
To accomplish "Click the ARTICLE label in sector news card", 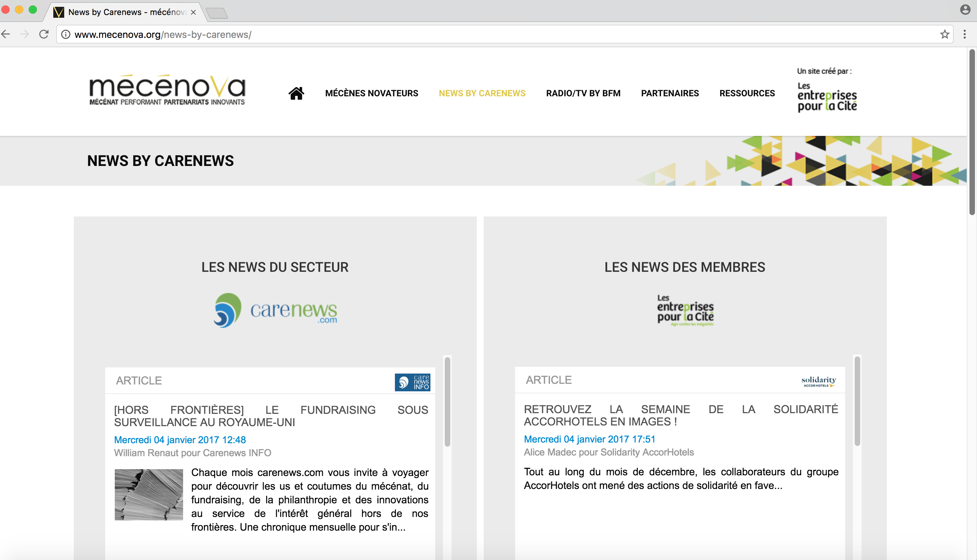I will pyautogui.click(x=139, y=380).
